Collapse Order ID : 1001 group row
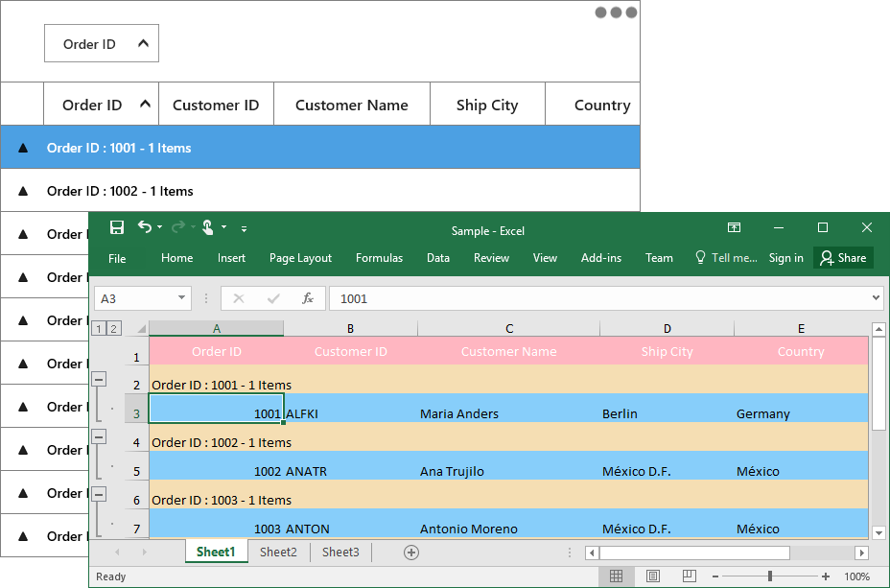 coord(23,148)
